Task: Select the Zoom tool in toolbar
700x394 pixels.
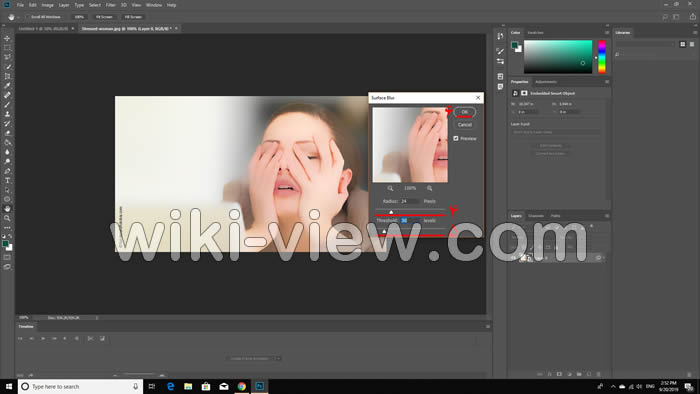Action: (7, 218)
